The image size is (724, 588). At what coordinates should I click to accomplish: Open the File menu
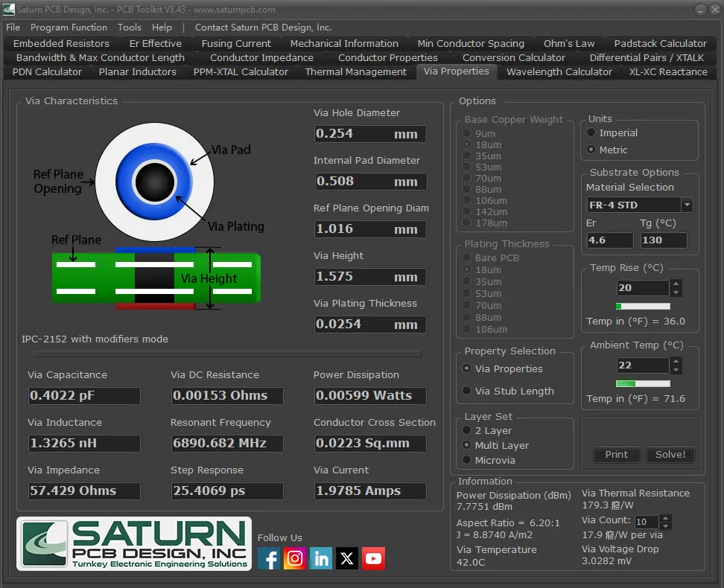click(13, 28)
